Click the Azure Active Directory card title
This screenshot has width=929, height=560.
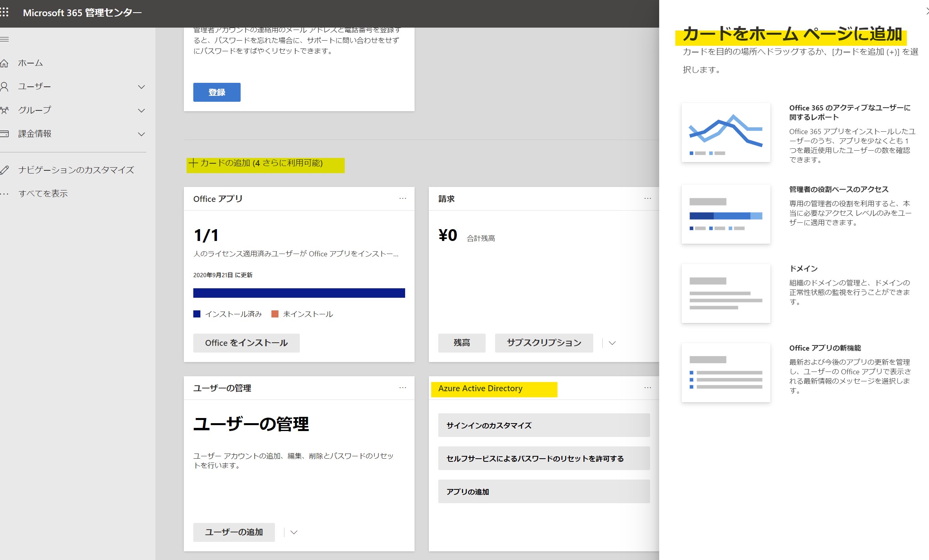(480, 388)
